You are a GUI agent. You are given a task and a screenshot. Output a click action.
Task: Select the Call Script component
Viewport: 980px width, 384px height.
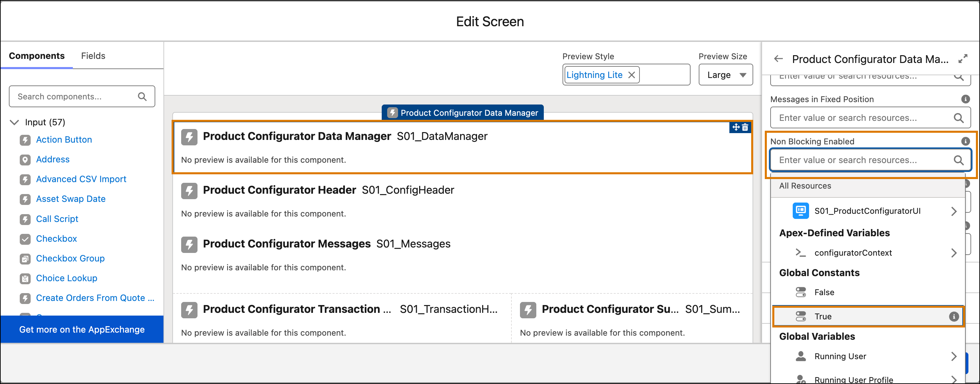(x=57, y=219)
